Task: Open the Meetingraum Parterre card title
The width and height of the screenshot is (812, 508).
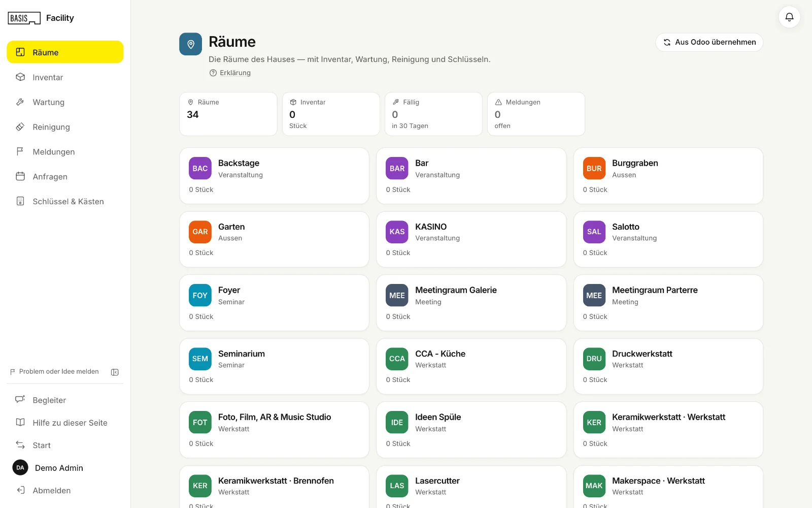Action: 655,290
